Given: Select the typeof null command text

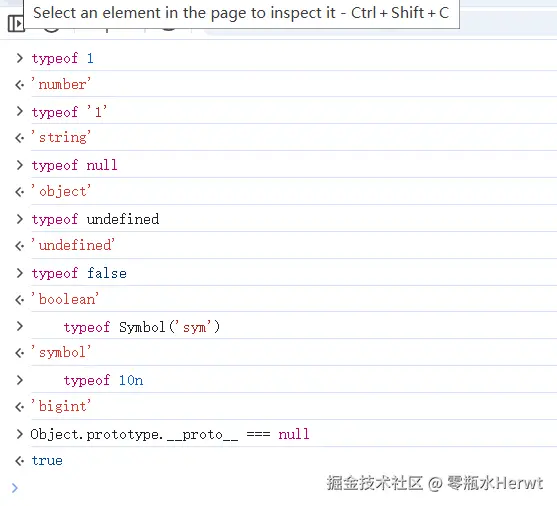Looking at the screenshot, I should [x=75, y=165].
